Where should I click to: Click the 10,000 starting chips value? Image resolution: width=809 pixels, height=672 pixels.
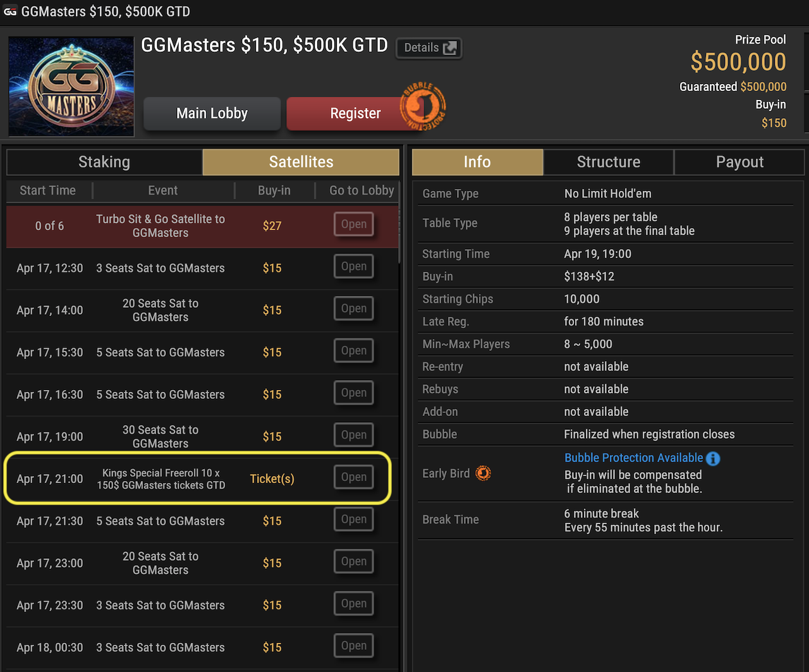tap(581, 299)
